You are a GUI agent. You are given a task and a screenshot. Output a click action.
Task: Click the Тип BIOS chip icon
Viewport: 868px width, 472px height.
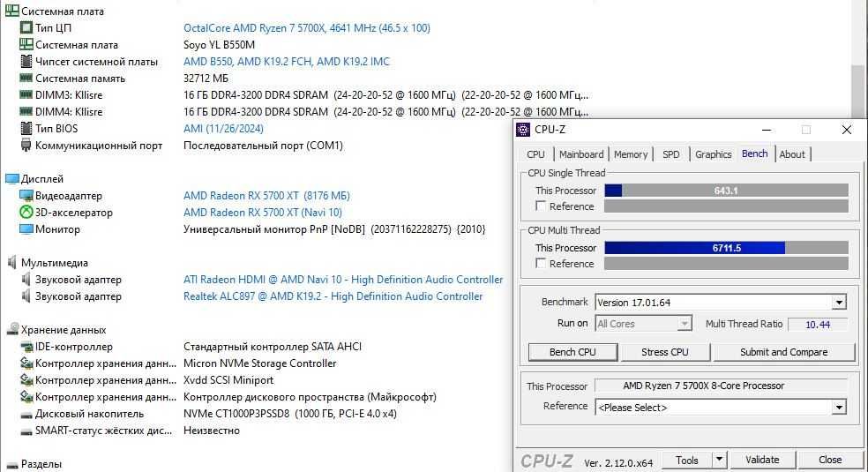[x=26, y=129]
